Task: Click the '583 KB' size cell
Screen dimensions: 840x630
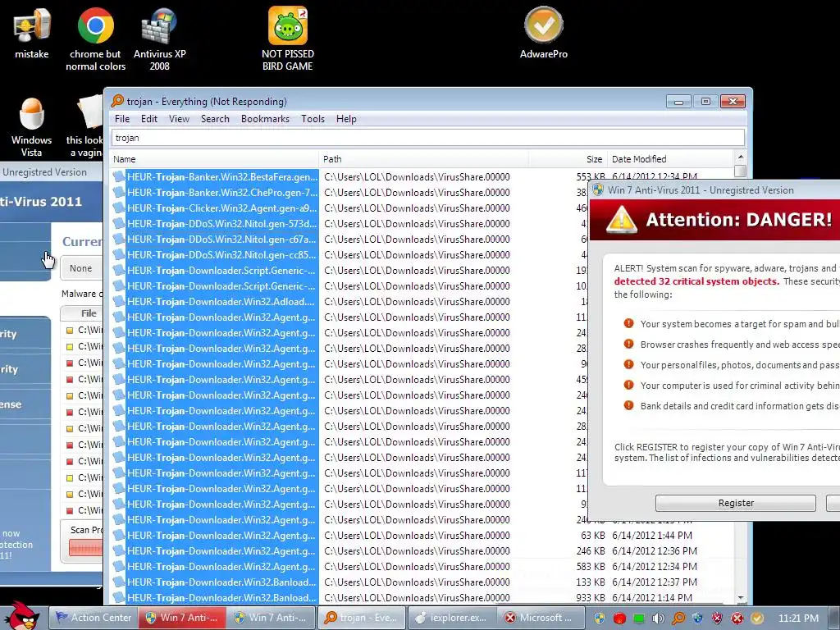Action: pyautogui.click(x=591, y=566)
